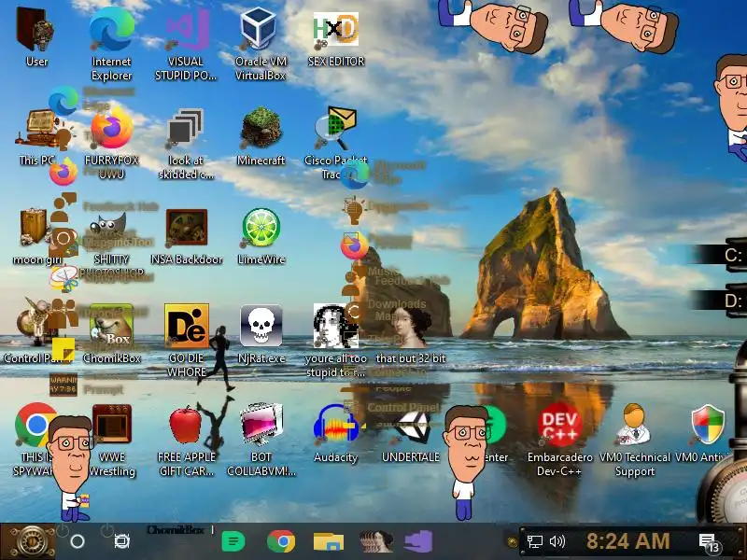Launch the LimeWire shortcut
747x560 pixels.
pos(261,236)
